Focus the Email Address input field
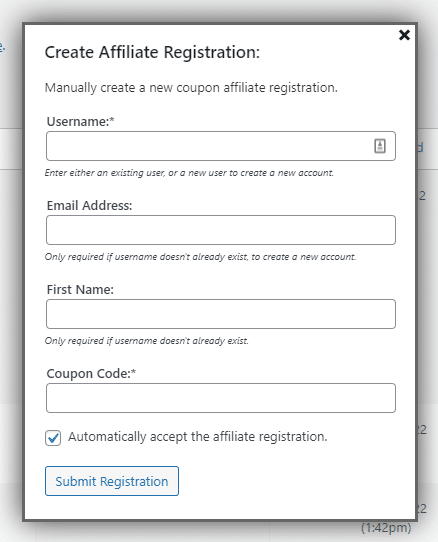Screen dimensions: 438x542 pos(221,230)
